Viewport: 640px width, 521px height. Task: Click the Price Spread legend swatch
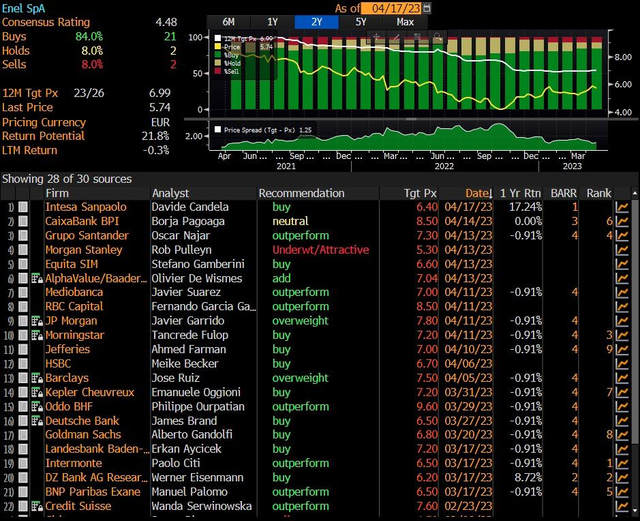(x=218, y=130)
